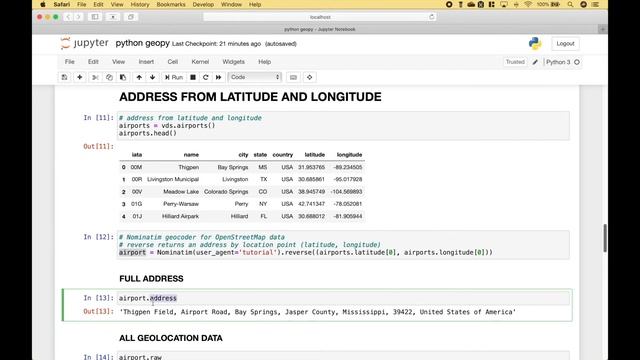Click the page vertical scrollbar thumb

(x=604, y=238)
